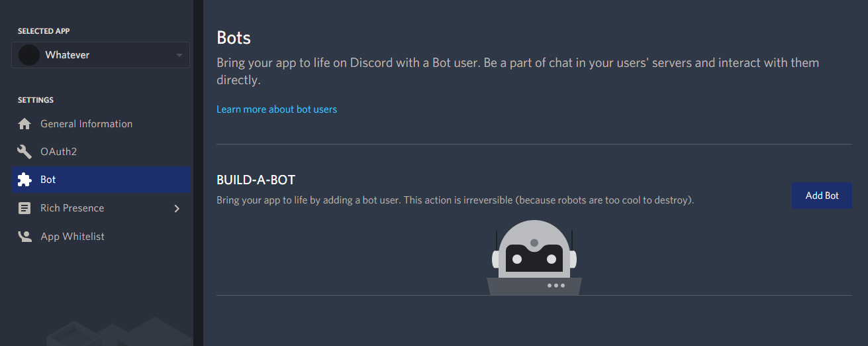Viewport: 868px width, 346px height.
Task: Open the Whatever app selector
Action: pyautogui.click(x=99, y=55)
